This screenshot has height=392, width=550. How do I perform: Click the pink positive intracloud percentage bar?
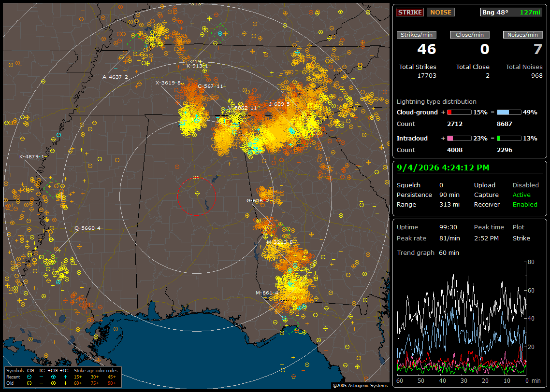tap(459, 139)
